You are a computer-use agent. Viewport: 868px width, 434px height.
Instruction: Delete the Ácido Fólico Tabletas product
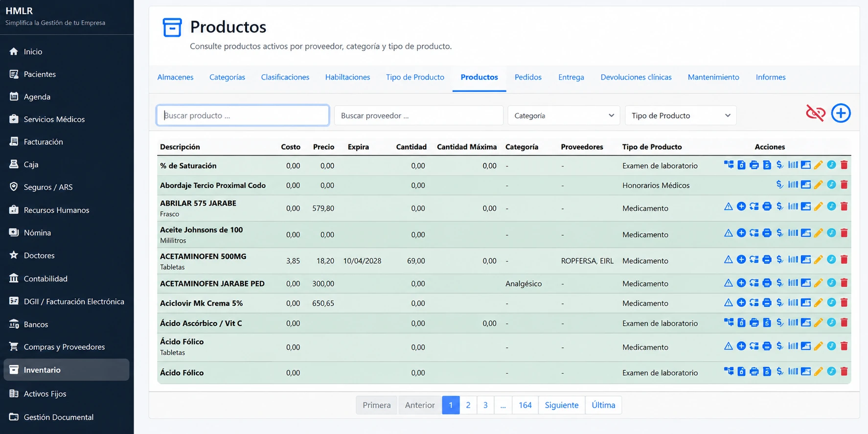844,346
